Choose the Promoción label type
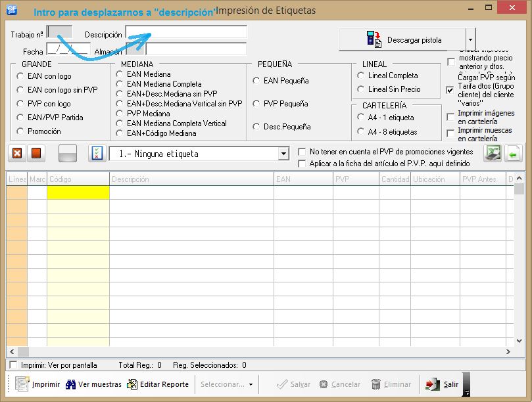This screenshot has height=402, width=532. [20, 131]
